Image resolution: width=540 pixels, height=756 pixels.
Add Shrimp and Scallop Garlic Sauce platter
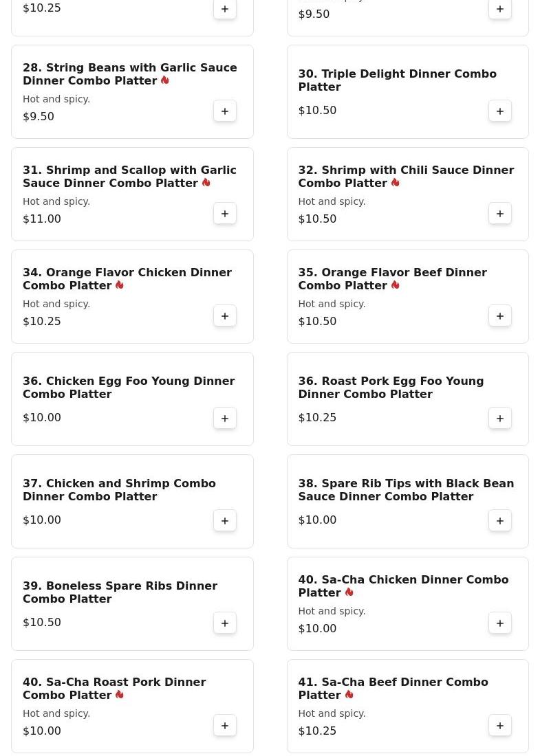coord(225,214)
